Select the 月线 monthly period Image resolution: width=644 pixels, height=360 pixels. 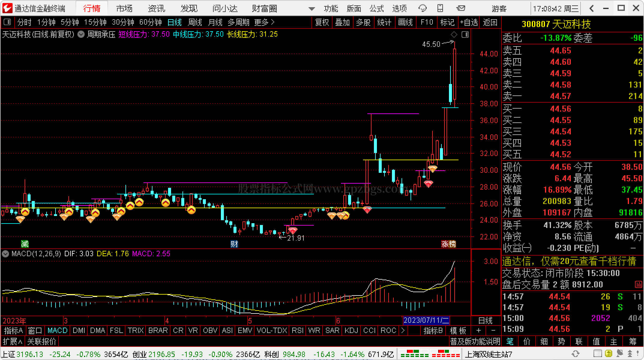click(x=215, y=22)
